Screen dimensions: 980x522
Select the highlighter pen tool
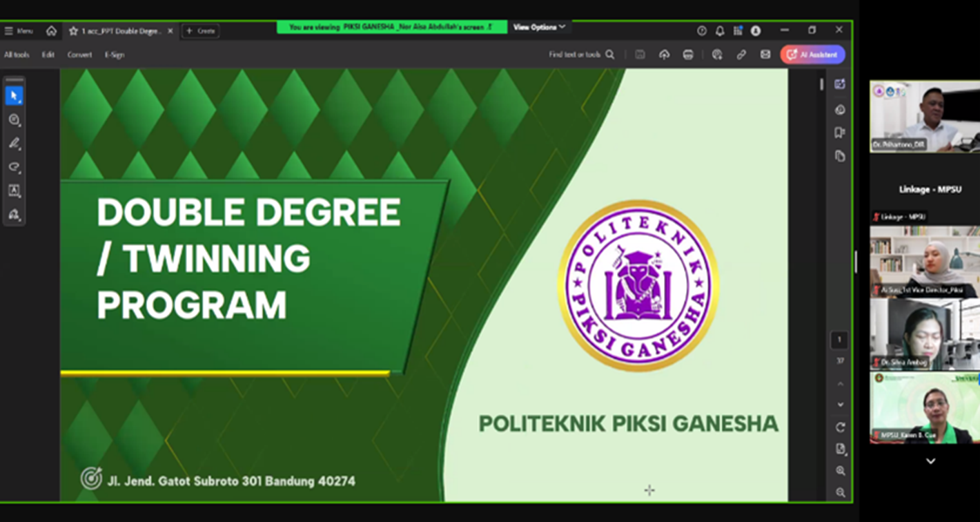[x=14, y=143]
